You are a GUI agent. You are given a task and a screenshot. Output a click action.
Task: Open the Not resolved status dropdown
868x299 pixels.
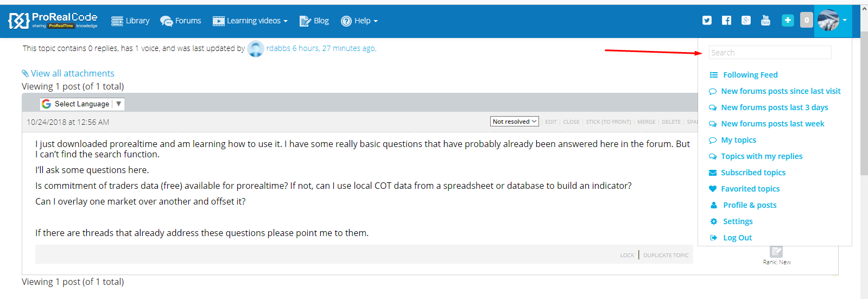tap(514, 122)
